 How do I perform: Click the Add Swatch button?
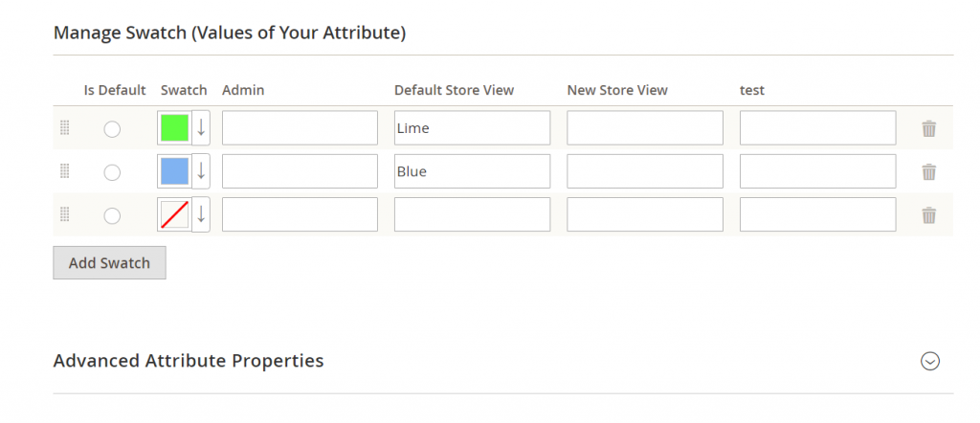click(x=109, y=263)
